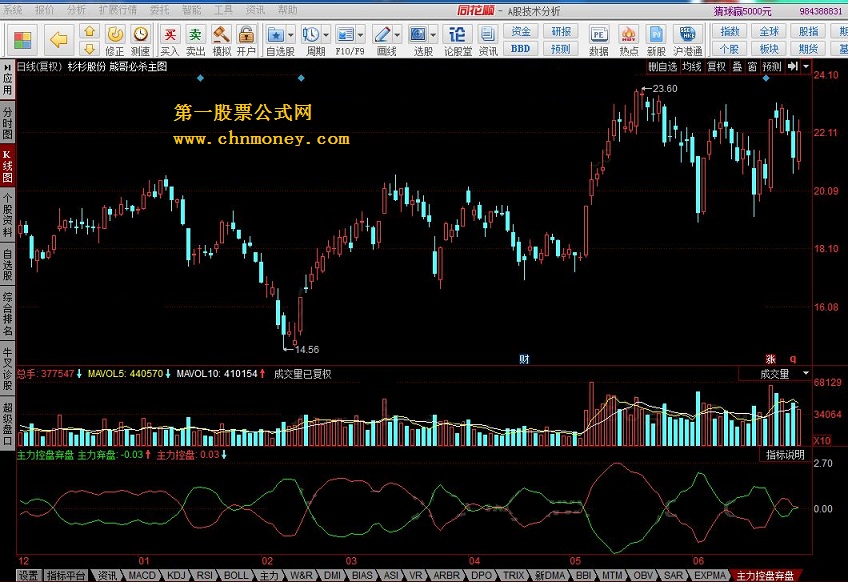Screen dimensions: 848x582
Task: Open the 系统 system menu
Action: pos(14,10)
